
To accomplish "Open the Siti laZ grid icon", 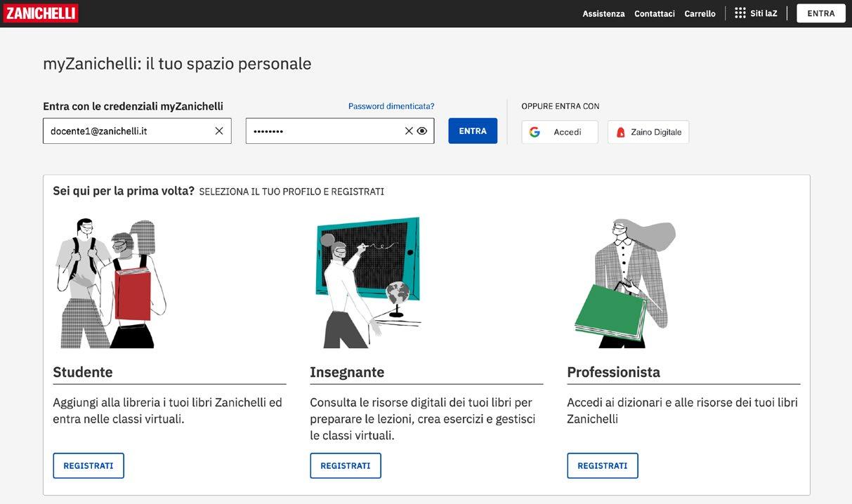I will pos(740,13).
